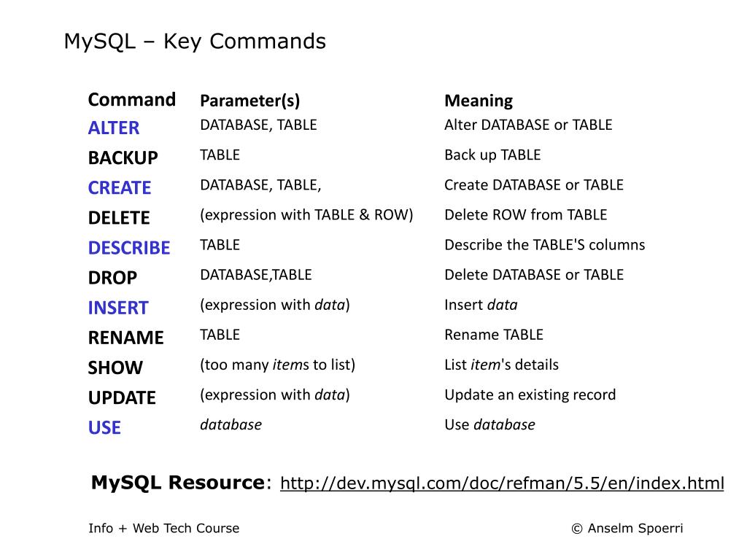This screenshot has width=747, height=560.
Task: Click the blue INSERT command
Action: 118,308
